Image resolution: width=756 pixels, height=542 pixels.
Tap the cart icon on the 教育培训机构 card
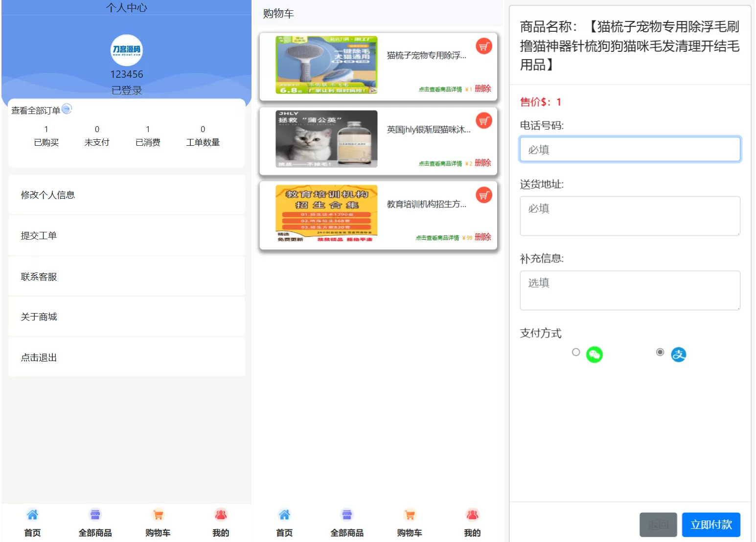click(x=484, y=195)
